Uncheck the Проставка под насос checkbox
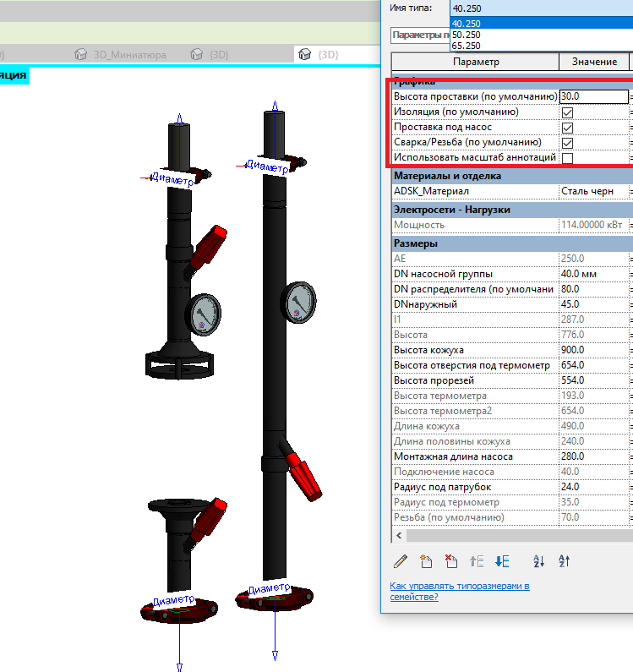 567,128
